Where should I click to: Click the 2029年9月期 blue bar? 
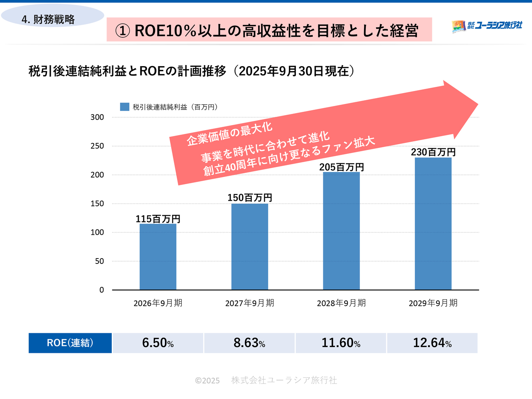pyautogui.click(x=433, y=224)
